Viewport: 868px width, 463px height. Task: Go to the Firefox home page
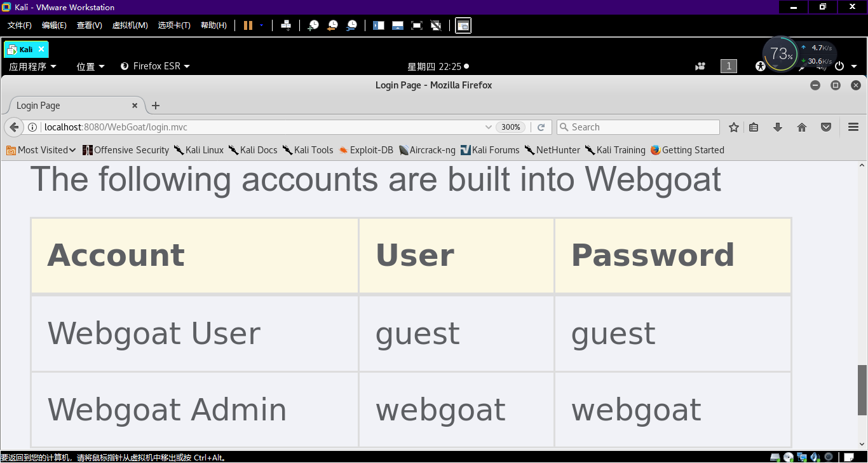pyautogui.click(x=802, y=127)
